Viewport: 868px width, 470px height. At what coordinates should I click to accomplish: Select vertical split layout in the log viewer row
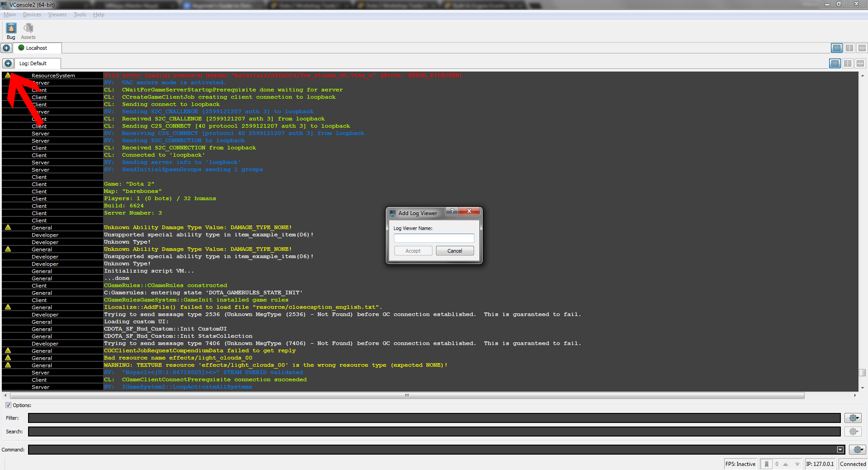pos(848,64)
